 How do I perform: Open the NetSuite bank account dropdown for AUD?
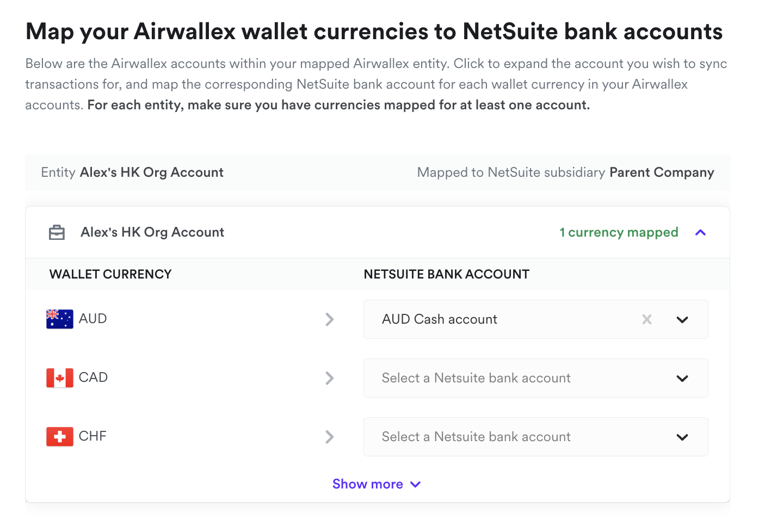(682, 319)
